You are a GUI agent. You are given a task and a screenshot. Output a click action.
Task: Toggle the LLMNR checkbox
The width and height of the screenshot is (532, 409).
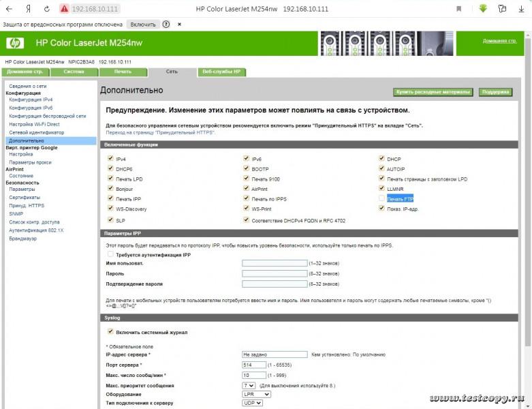[x=381, y=188]
